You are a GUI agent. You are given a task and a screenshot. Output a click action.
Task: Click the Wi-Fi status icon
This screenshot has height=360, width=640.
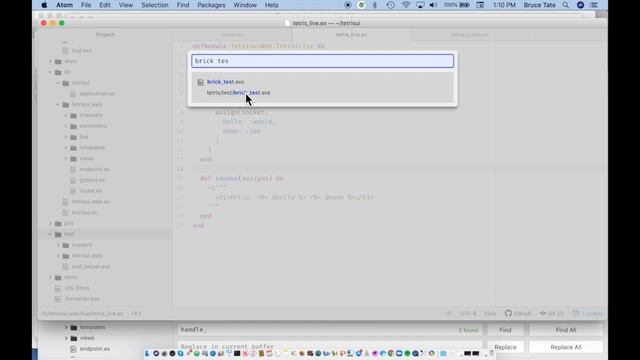click(x=406, y=5)
